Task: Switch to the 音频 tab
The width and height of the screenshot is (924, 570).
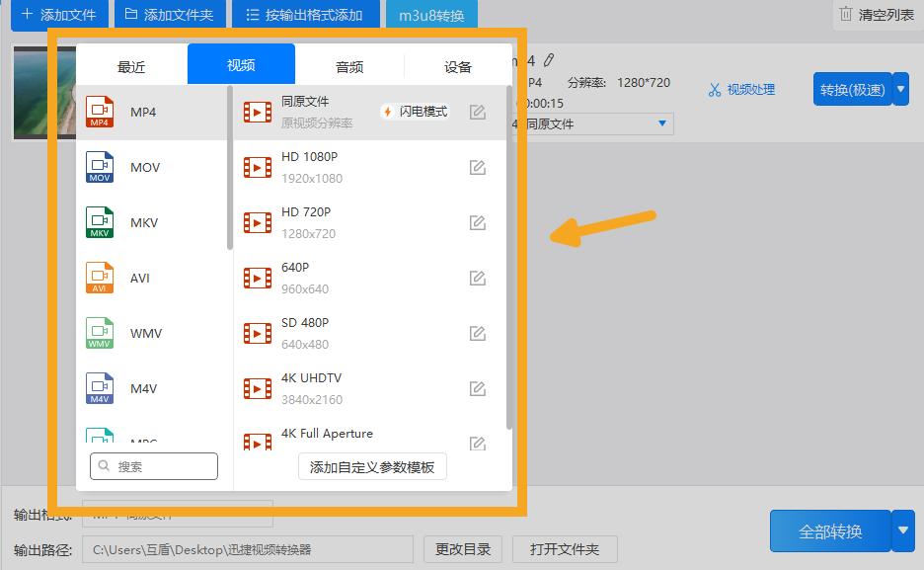Action: (x=348, y=65)
